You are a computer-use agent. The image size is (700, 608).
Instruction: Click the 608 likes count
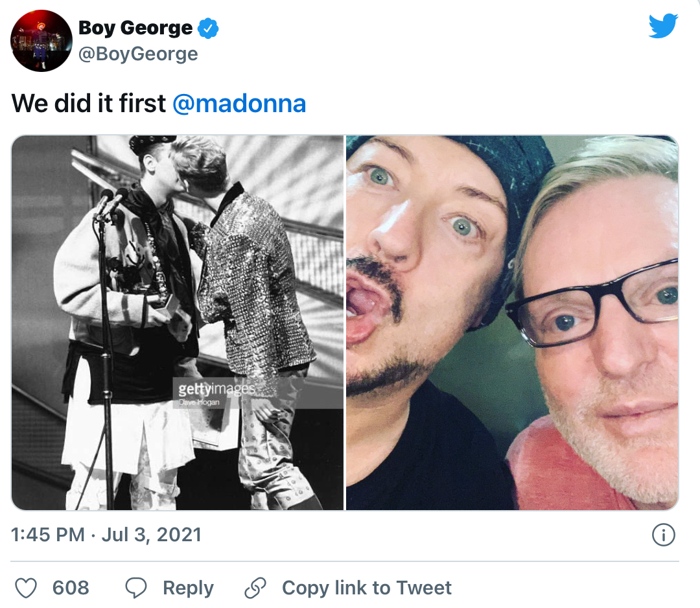tap(71, 587)
